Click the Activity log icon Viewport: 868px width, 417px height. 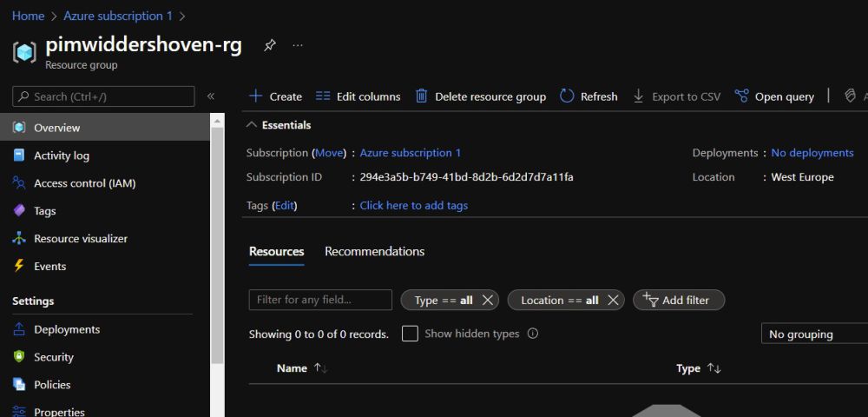click(19, 155)
